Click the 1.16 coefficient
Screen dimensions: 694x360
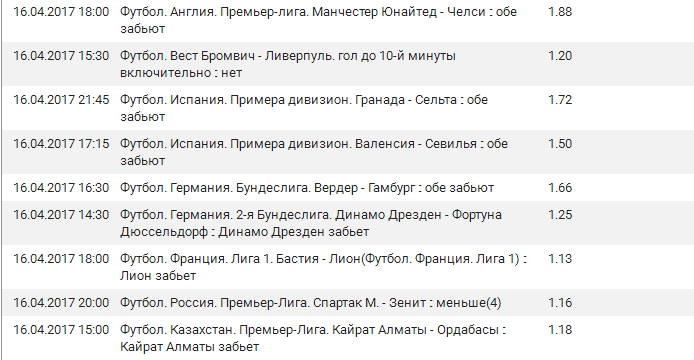pyautogui.click(x=560, y=303)
